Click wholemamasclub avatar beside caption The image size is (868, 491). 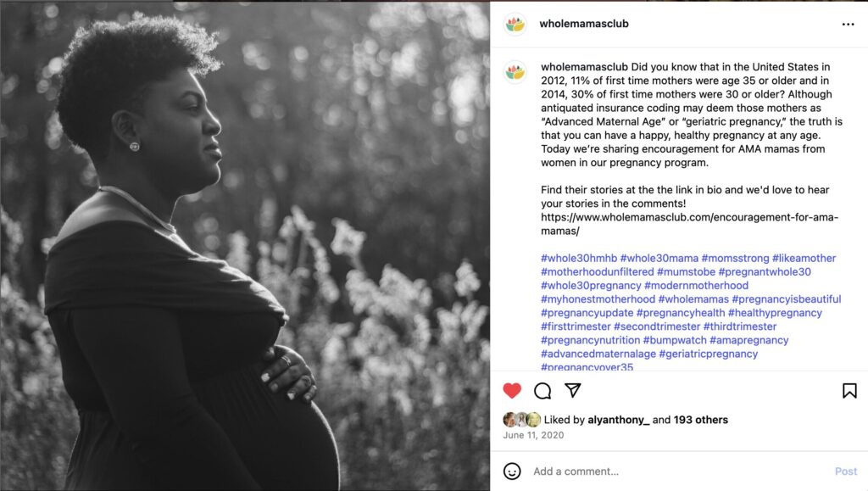pyautogui.click(x=515, y=72)
